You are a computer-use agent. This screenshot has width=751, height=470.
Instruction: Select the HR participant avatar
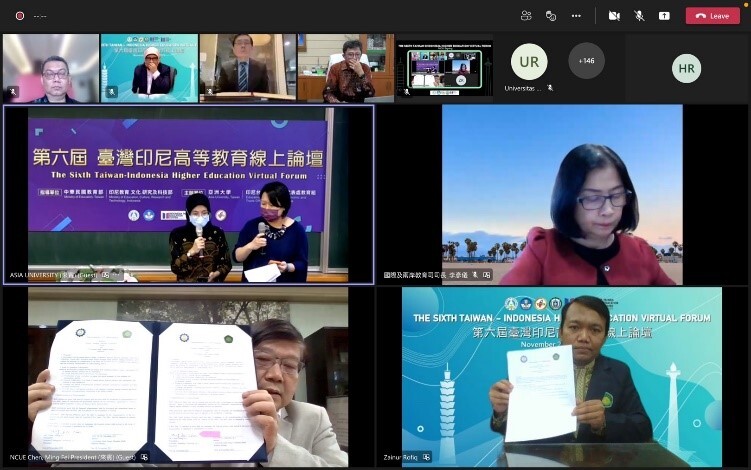click(x=686, y=69)
